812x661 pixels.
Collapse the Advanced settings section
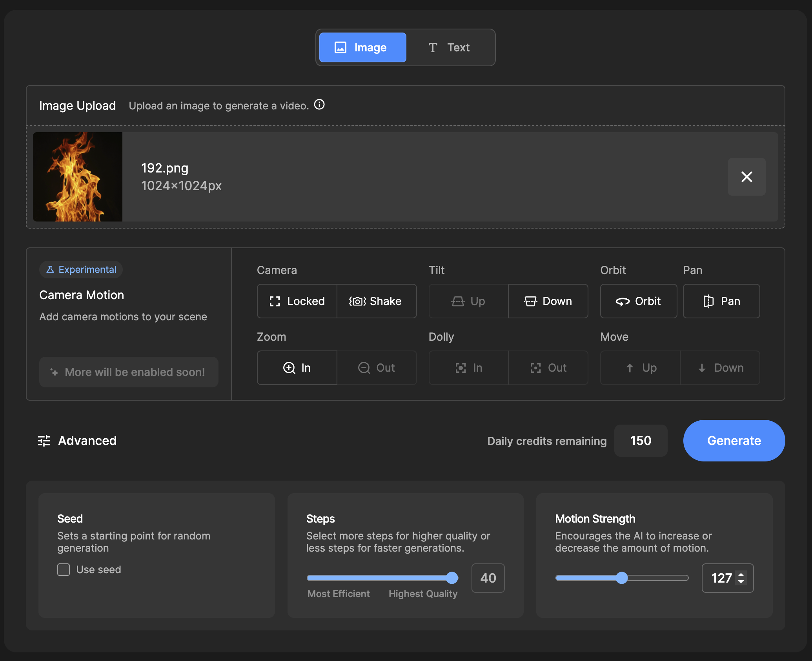point(77,441)
